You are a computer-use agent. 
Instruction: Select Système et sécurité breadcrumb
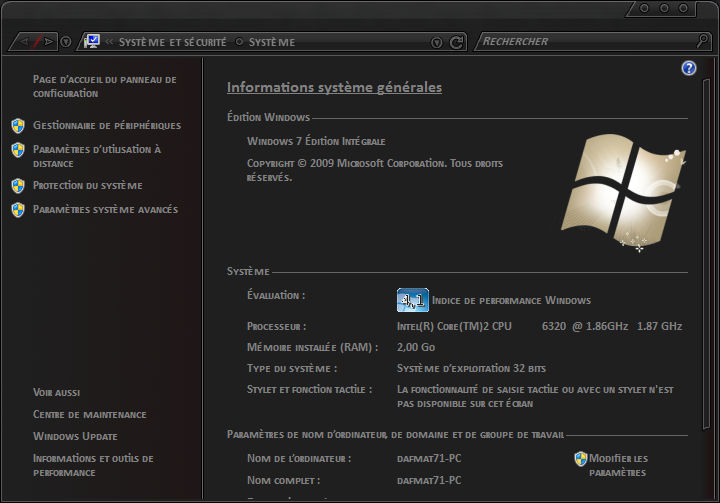pyautogui.click(x=173, y=42)
